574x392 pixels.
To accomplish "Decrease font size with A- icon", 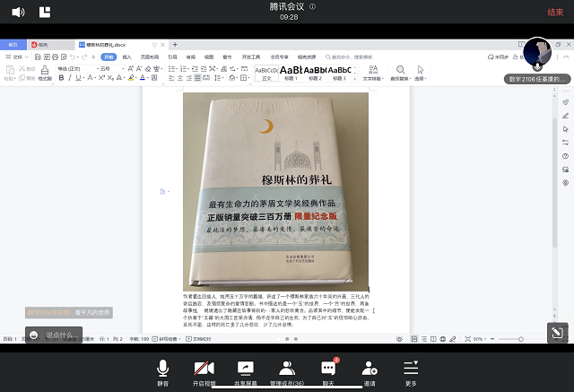I will point(139,68).
